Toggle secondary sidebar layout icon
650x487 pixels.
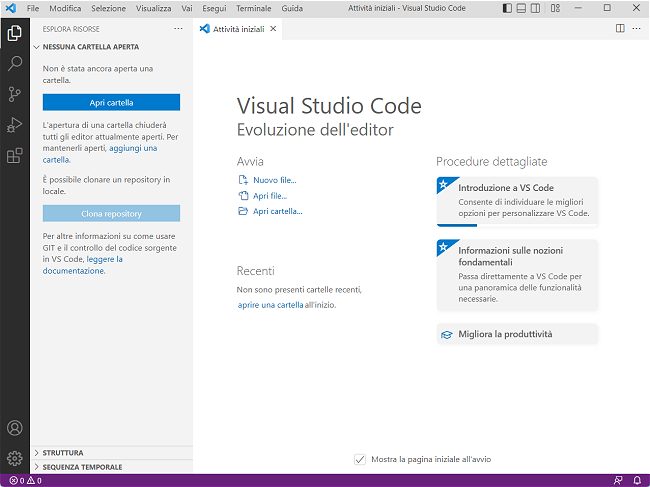click(x=536, y=8)
